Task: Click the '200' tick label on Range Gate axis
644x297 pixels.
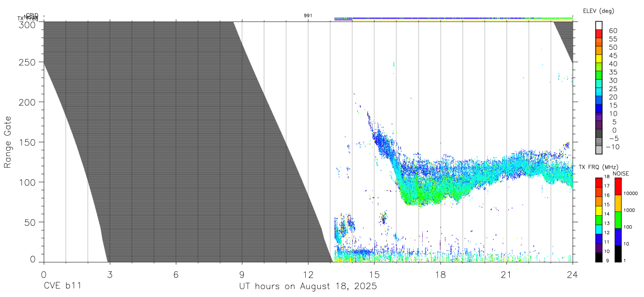Action: tap(28, 102)
